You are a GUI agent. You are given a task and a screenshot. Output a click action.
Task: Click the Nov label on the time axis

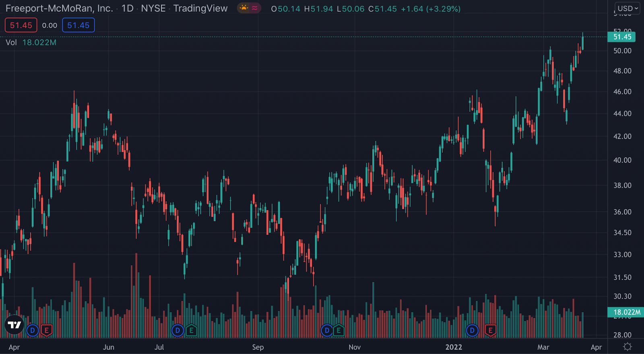click(355, 347)
